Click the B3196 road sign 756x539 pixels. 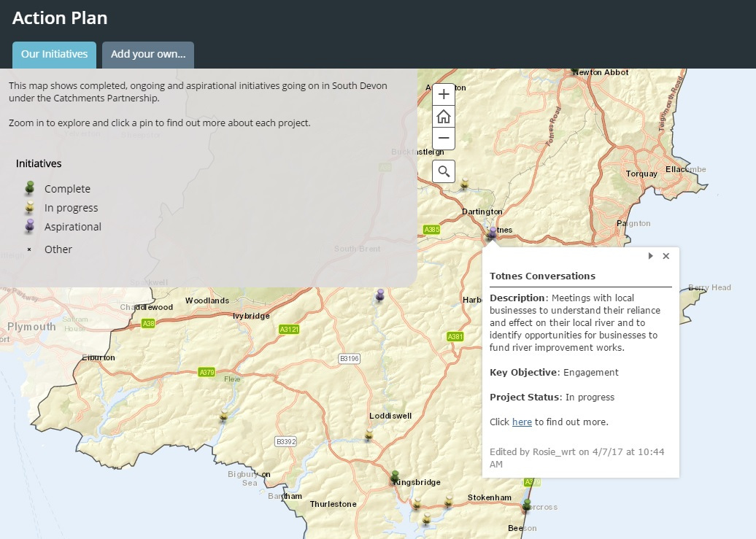pos(349,359)
